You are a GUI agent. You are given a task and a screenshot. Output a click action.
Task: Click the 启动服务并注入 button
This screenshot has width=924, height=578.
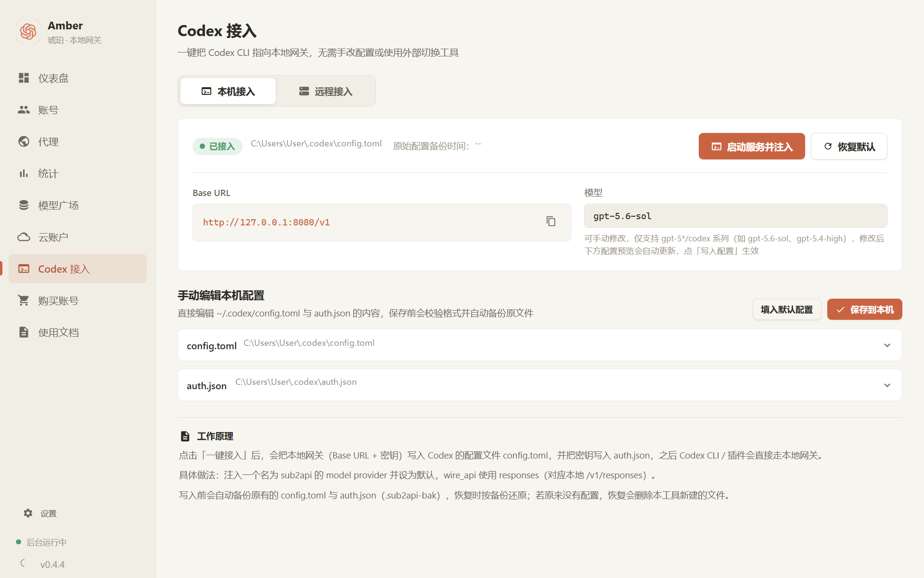pos(752,146)
